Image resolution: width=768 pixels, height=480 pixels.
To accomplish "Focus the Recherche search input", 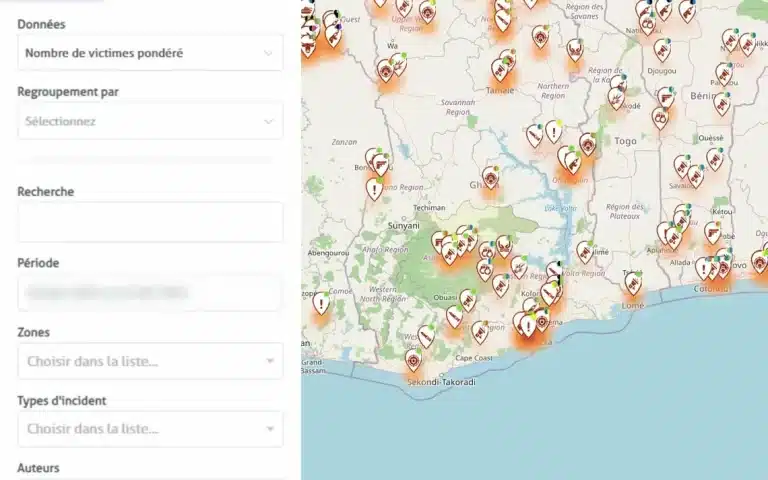I will click(x=150, y=222).
